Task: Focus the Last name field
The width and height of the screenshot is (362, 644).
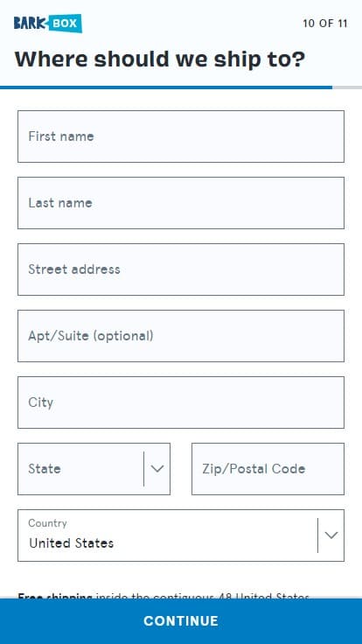Action: click(x=181, y=203)
